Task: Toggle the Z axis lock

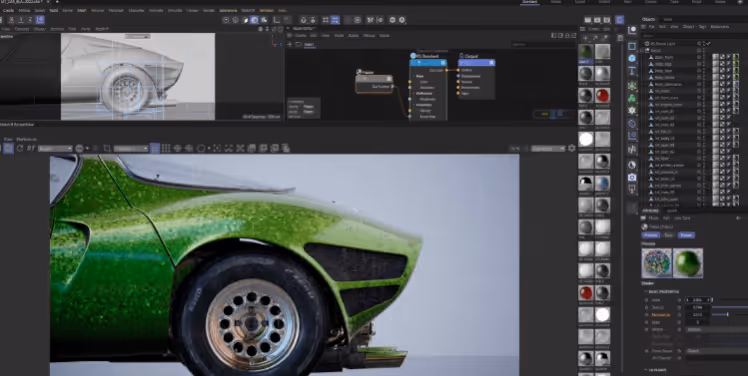Action: pos(31,20)
